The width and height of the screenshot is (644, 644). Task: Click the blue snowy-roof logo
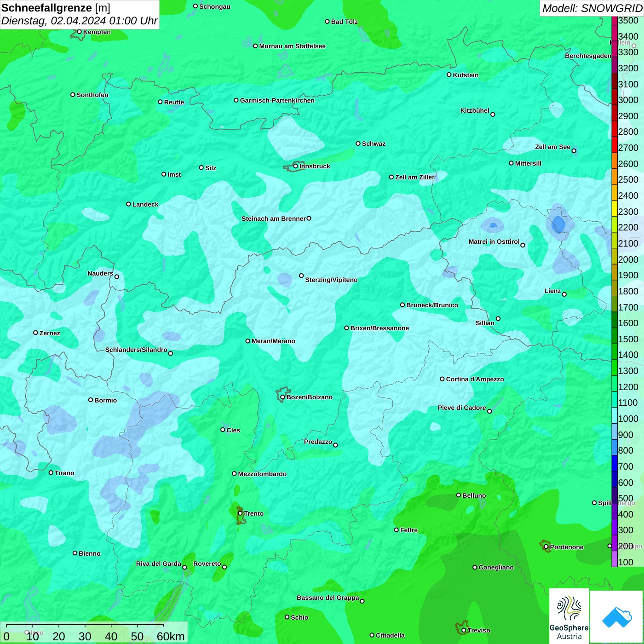point(617,617)
